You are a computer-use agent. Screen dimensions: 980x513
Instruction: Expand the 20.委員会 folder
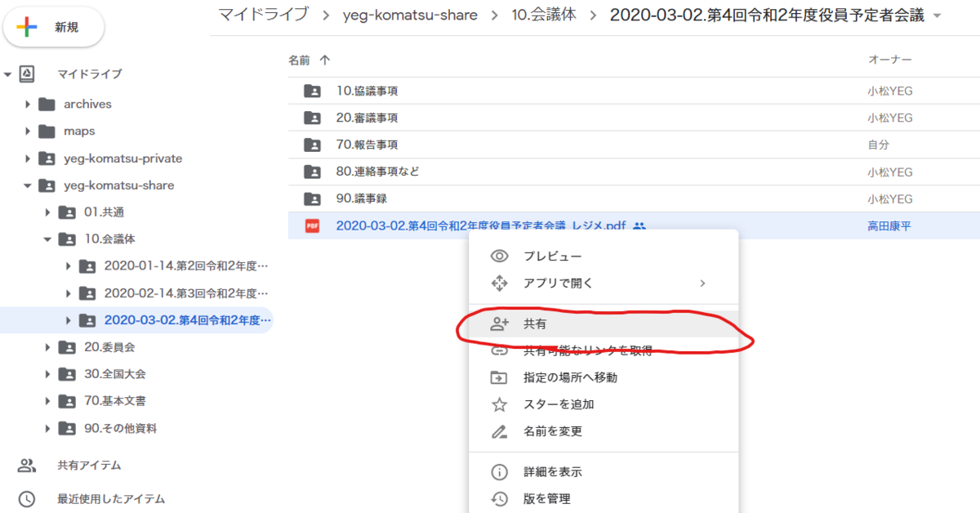47,347
